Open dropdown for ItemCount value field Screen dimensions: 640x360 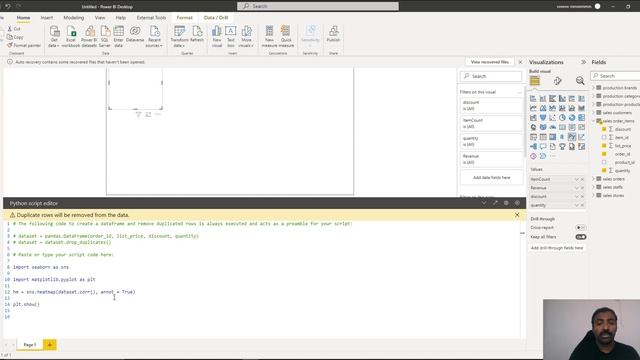(x=576, y=179)
